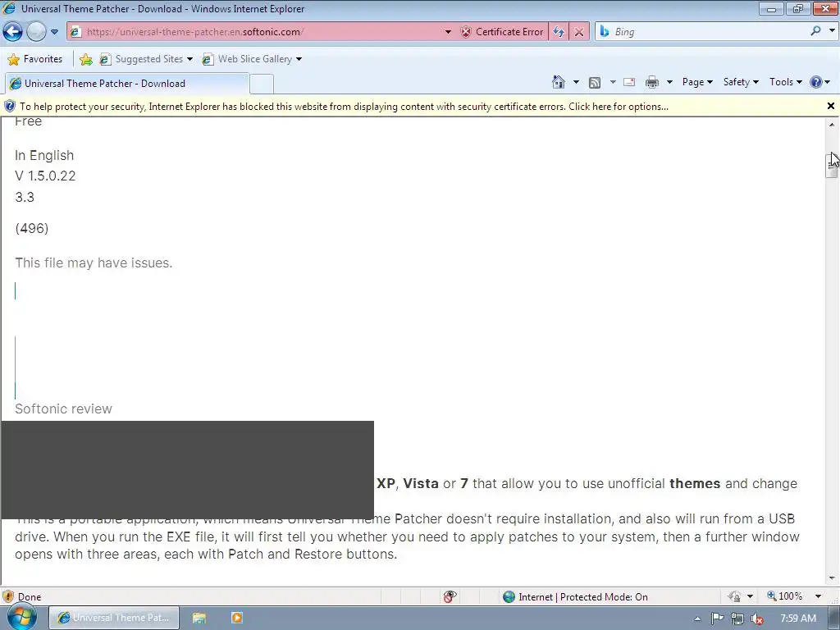Click the Forward navigation arrow button
Viewport: 840px width, 630px height.
coord(36,32)
